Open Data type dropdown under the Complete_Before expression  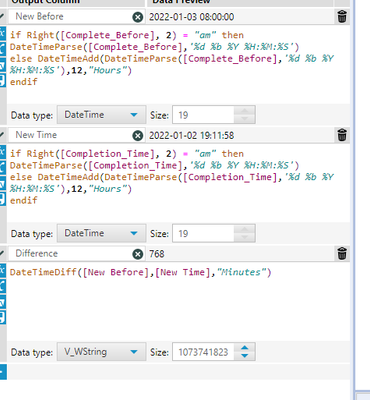[101, 115]
